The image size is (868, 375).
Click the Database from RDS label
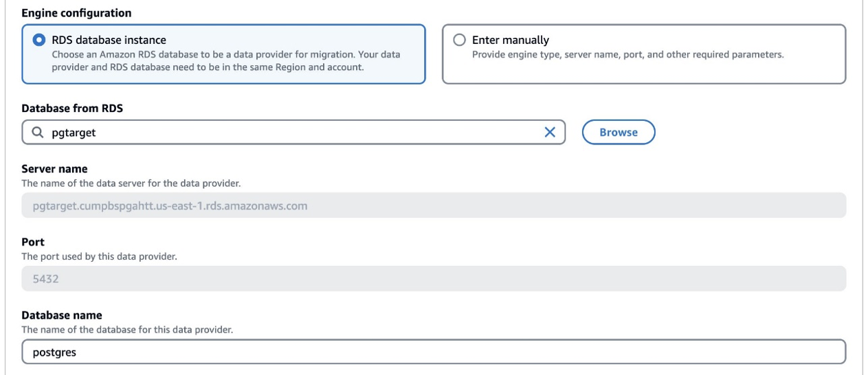coord(72,108)
